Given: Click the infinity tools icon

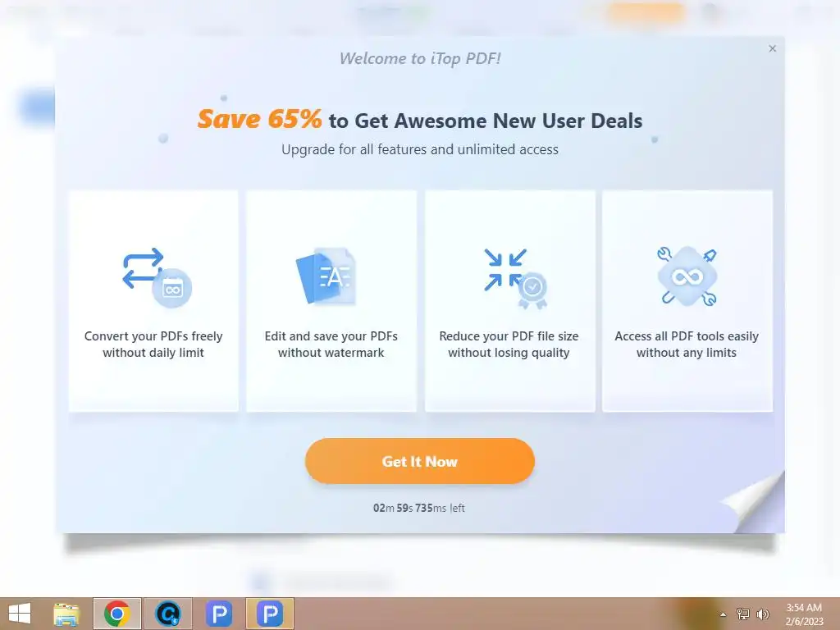Looking at the screenshot, I should point(687,276).
